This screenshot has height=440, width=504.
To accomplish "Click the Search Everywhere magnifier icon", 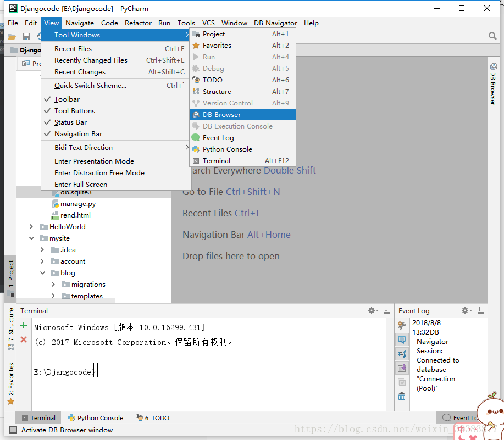I will [492, 36].
